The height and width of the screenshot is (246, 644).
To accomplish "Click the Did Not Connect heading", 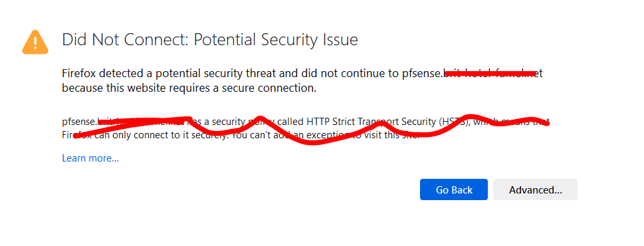I will (x=125, y=40).
